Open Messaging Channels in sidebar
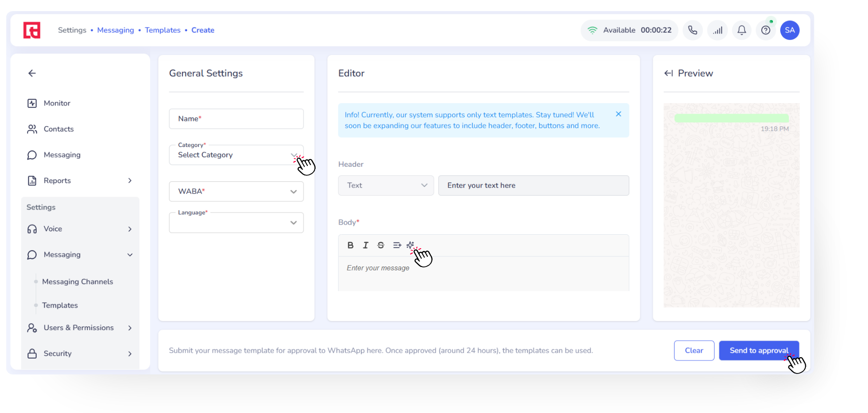The height and width of the screenshot is (413, 868). (x=78, y=281)
